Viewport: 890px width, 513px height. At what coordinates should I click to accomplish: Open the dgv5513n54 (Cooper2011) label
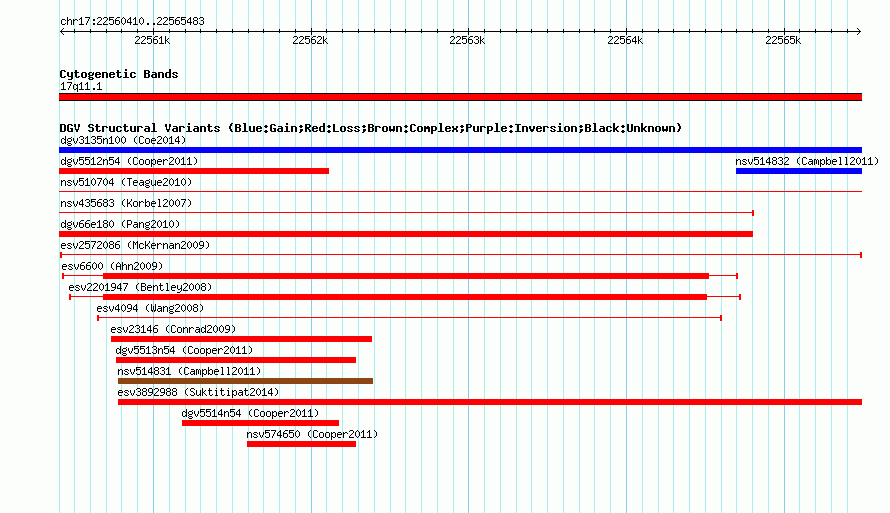pos(184,350)
